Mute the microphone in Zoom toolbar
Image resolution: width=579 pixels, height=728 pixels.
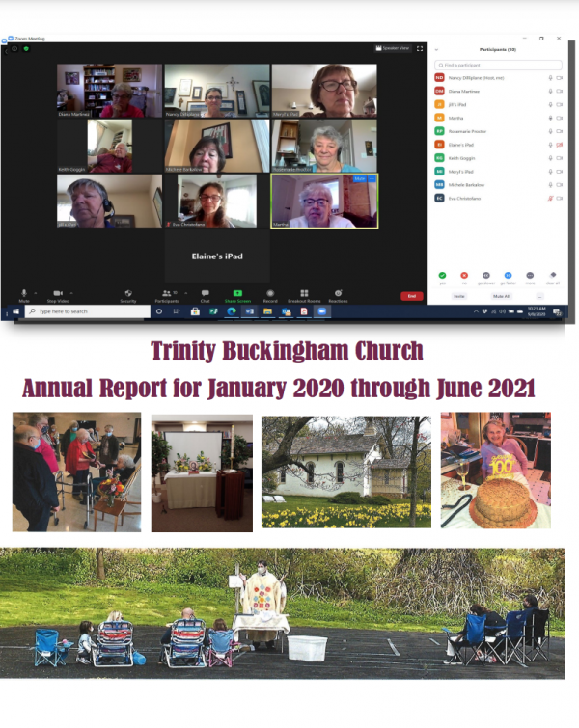24,295
